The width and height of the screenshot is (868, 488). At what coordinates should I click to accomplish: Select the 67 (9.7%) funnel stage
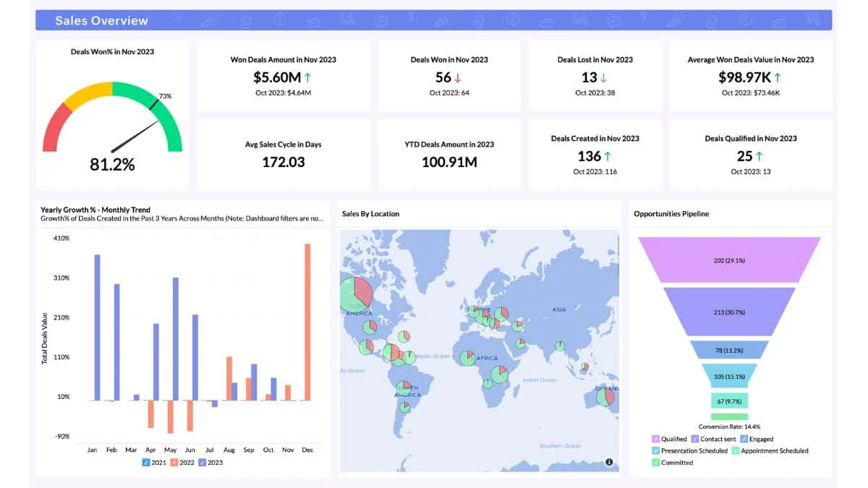click(x=729, y=401)
